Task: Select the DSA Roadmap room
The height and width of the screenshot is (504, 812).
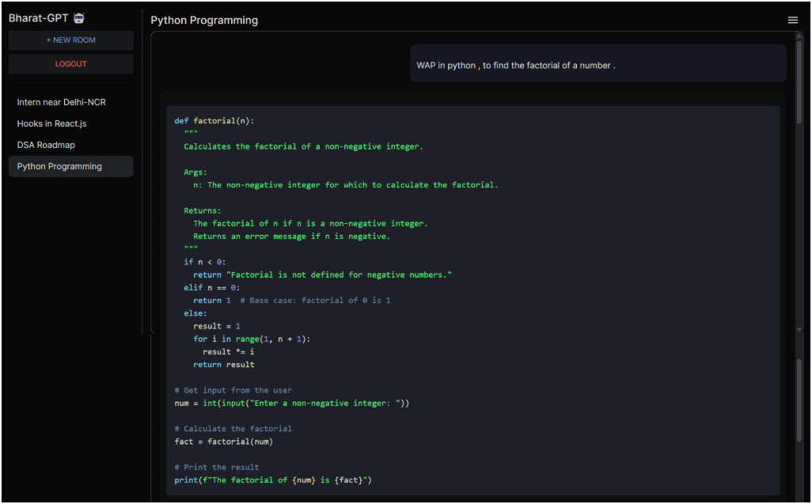Action: click(x=46, y=145)
